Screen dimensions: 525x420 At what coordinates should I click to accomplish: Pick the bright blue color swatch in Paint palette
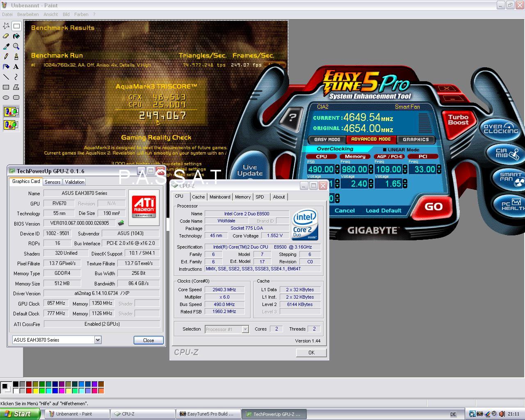pos(55,390)
